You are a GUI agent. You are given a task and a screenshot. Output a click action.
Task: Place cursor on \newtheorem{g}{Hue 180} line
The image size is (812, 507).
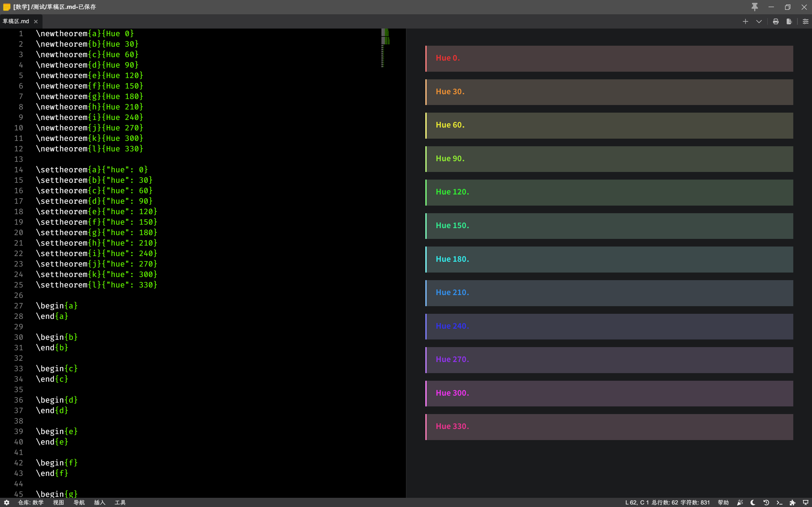[89, 96]
